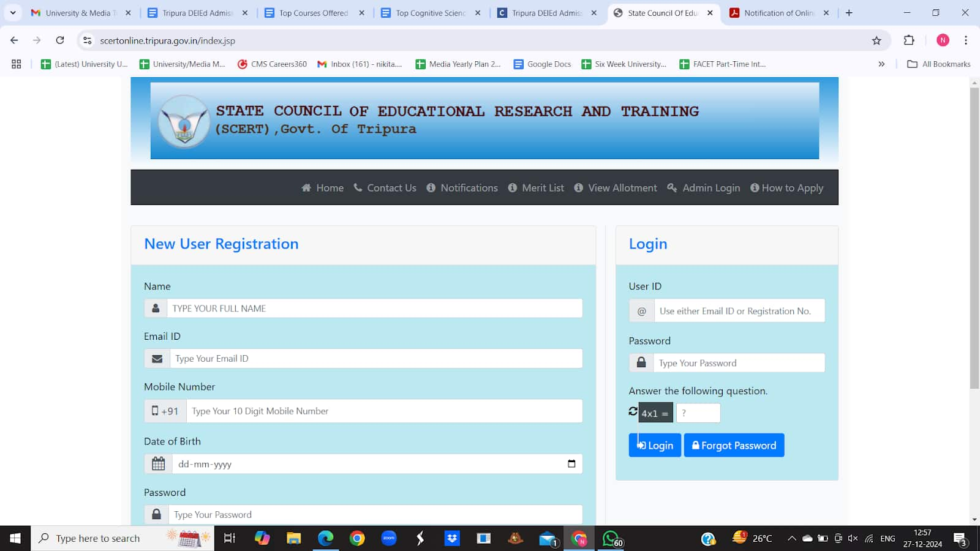The width and height of the screenshot is (980, 551).
Task: Click the muted volume icon in the tray
Action: (853, 538)
